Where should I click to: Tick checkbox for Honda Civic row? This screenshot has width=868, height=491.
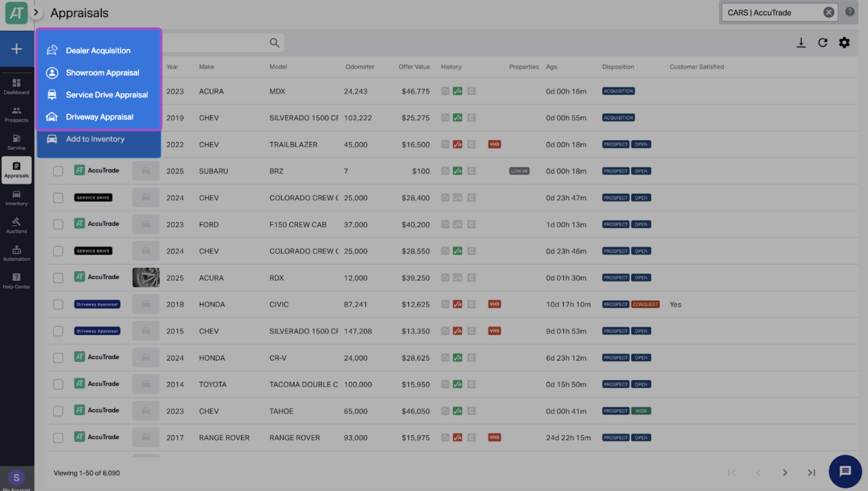point(58,305)
